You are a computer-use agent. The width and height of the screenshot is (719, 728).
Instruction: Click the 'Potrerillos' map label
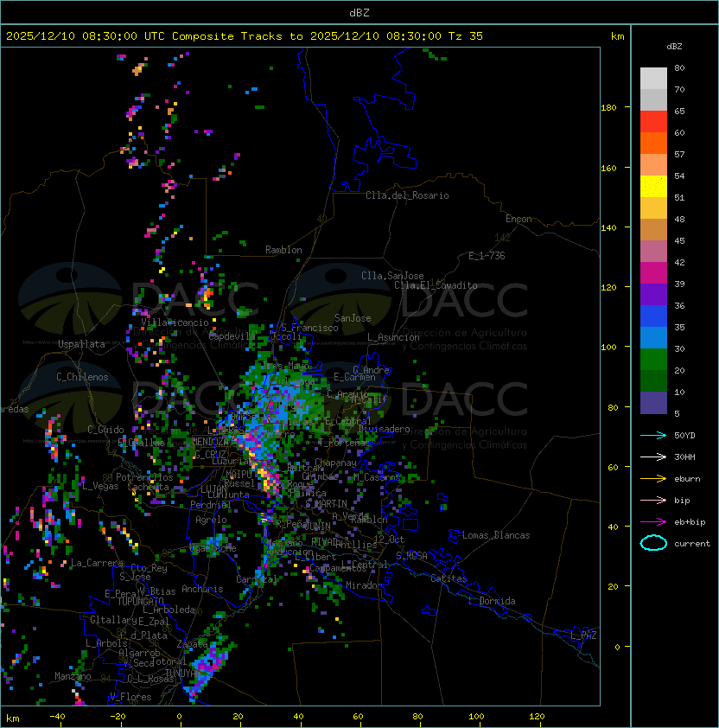click(x=144, y=477)
